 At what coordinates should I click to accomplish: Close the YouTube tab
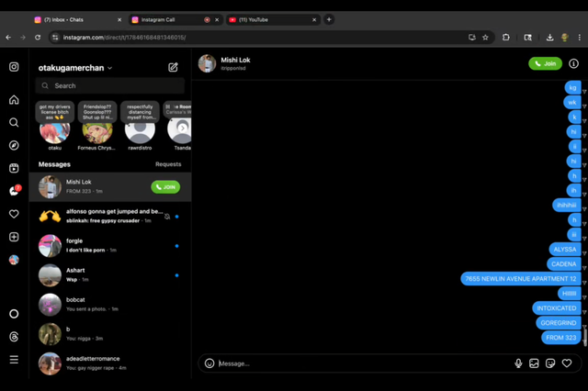click(x=314, y=20)
